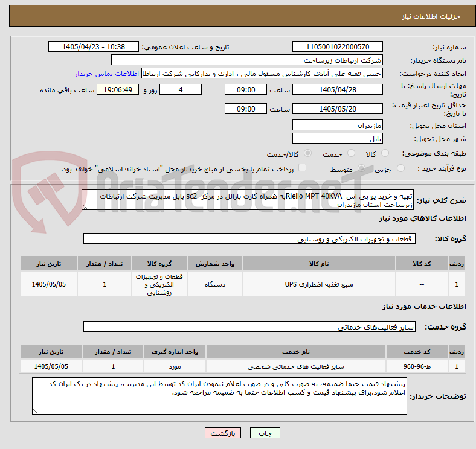Click goods row date 1405/05/05
This screenshot has width=476, height=449.
click(48, 284)
